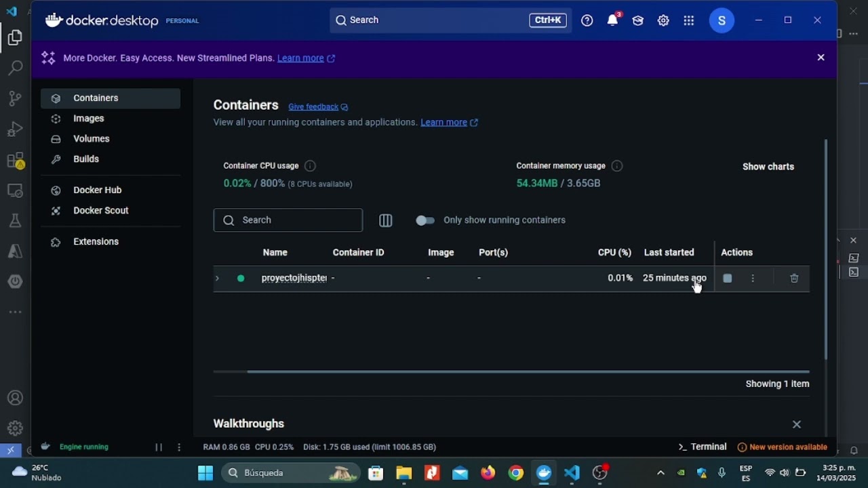
Task: Click Windows taskbar Búsqueda search box
Action: coord(292,473)
